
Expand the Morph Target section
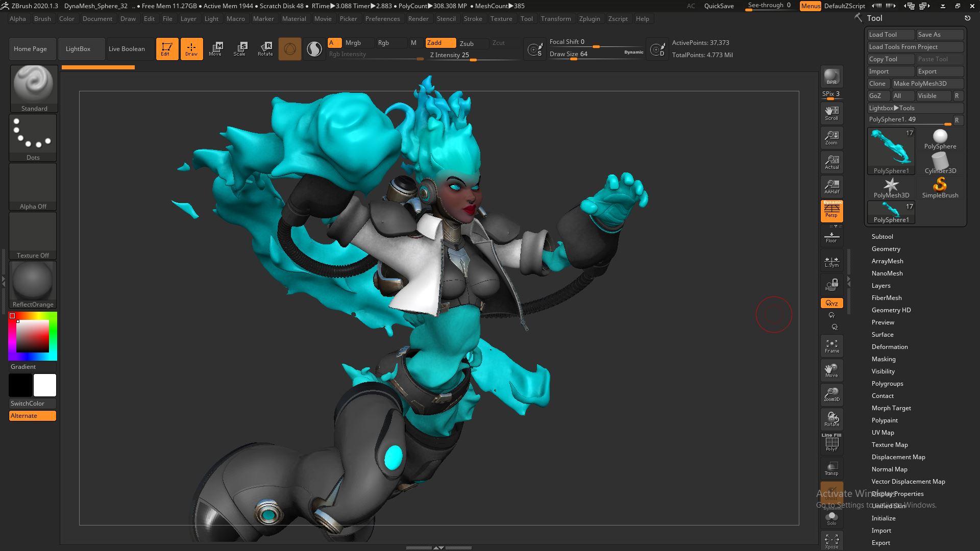point(891,408)
